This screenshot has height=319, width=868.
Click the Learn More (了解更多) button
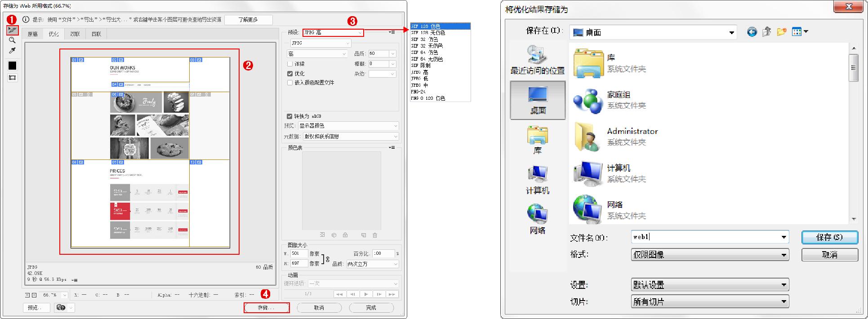(248, 20)
